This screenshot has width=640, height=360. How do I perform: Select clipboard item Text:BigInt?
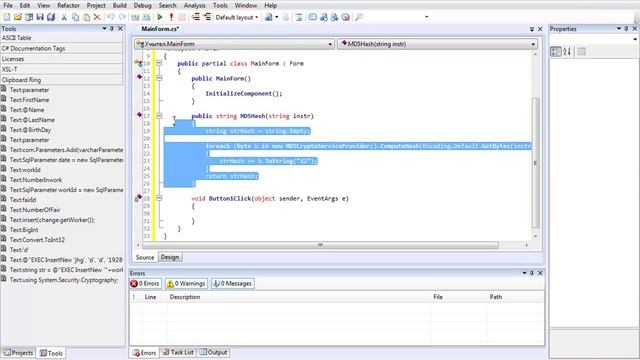[24, 230]
